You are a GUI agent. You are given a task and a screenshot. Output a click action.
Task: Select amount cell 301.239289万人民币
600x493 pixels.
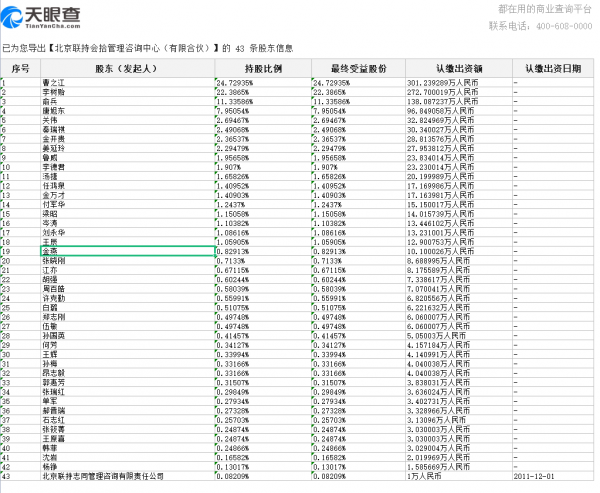coord(459,83)
